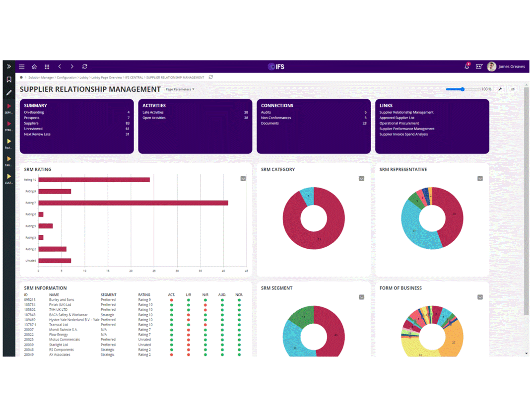The height and width of the screenshot is (417, 532).
Task: Open the bookmark icon in the sidebar
Action: click(9, 80)
